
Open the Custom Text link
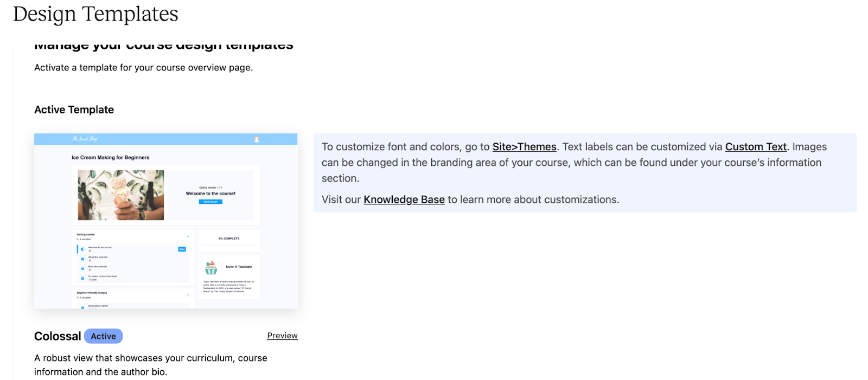point(755,147)
